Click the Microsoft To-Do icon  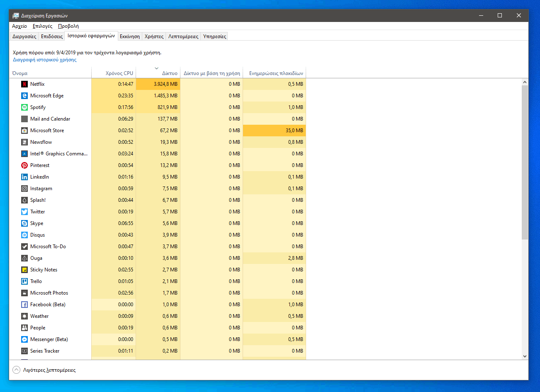(x=24, y=247)
